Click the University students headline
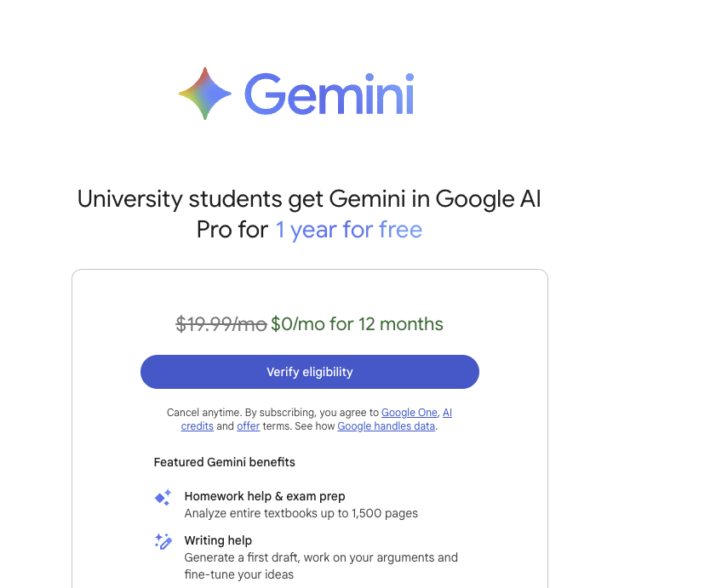 click(309, 214)
